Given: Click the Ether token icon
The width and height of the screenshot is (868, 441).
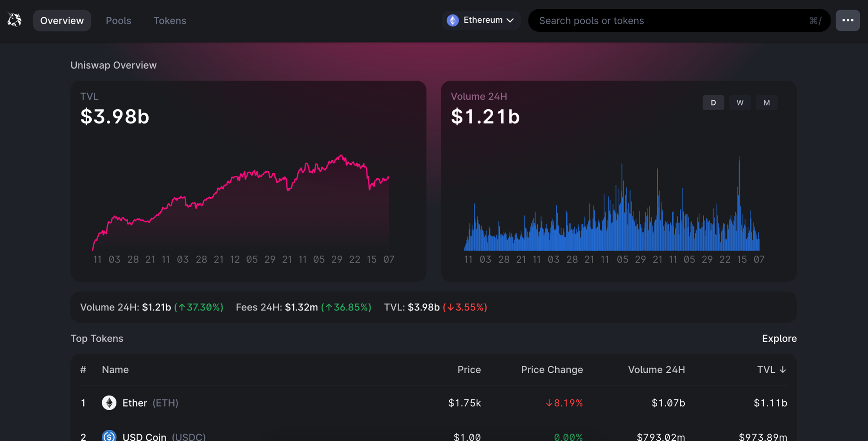Looking at the screenshot, I should tap(109, 403).
